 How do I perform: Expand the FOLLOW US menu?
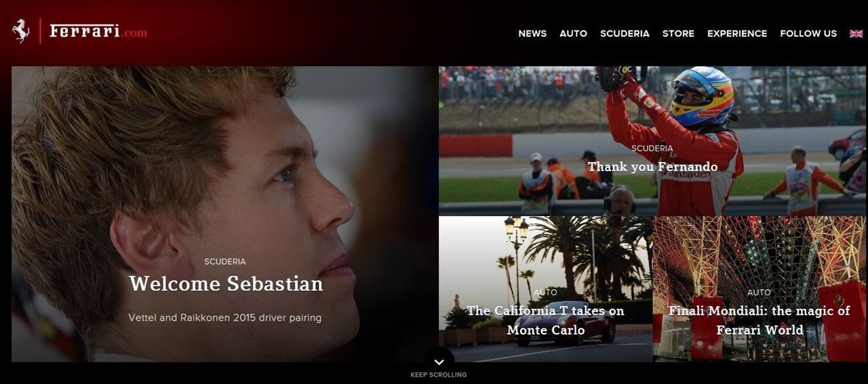point(808,33)
